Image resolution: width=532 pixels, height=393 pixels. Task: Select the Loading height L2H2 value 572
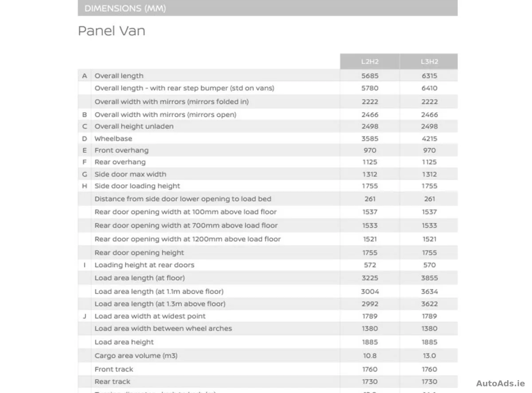point(370,265)
